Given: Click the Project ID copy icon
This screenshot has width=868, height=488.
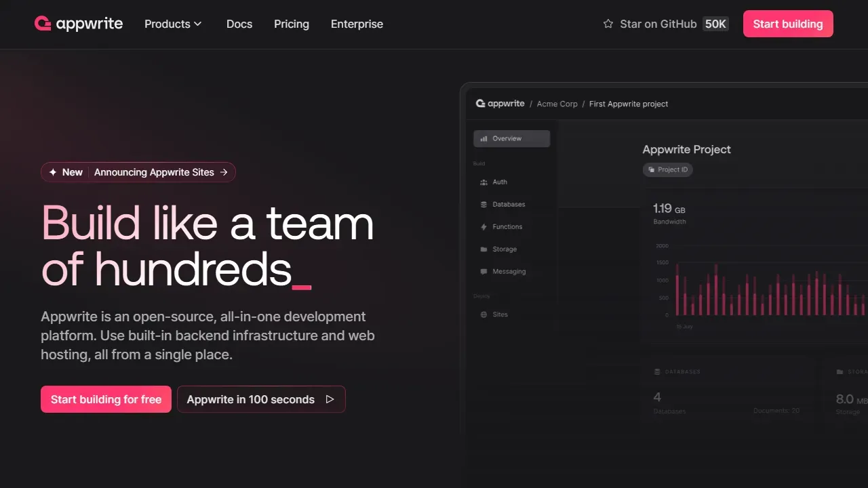Looking at the screenshot, I should pyautogui.click(x=652, y=169).
